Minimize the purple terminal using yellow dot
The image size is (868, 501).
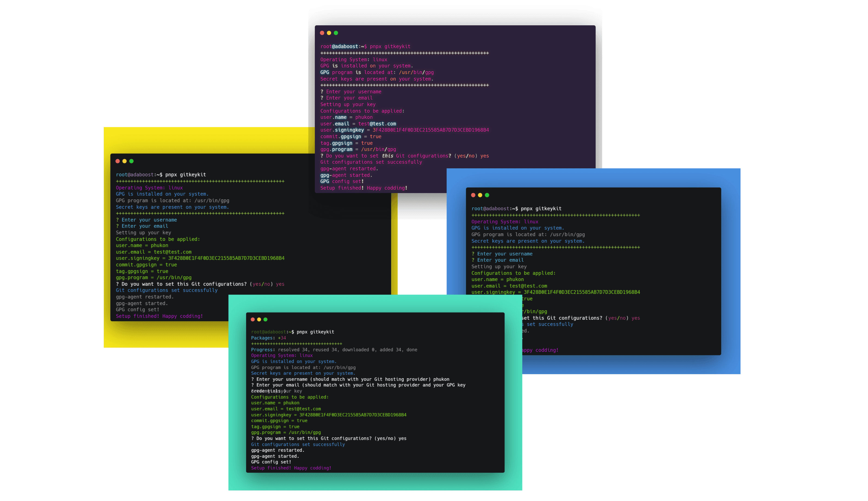pos(329,33)
